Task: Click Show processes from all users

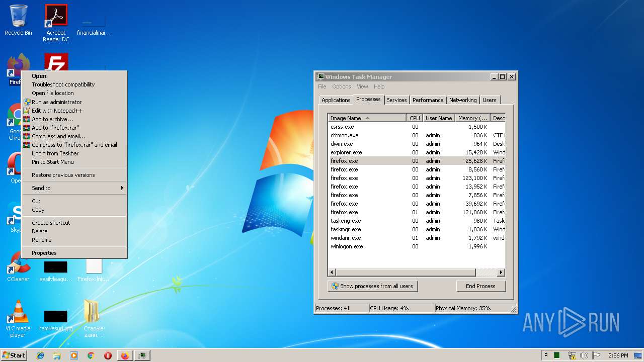Action: pyautogui.click(x=372, y=286)
